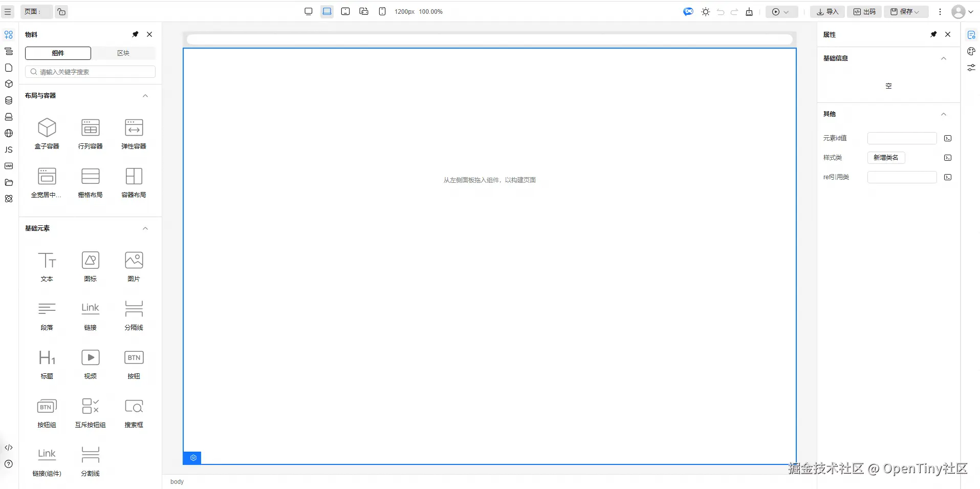
Task: Select the 行列容器 component
Action: click(x=91, y=133)
